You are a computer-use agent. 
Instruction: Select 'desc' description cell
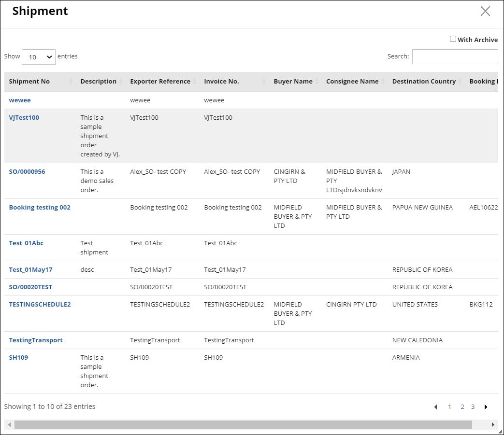[87, 270]
